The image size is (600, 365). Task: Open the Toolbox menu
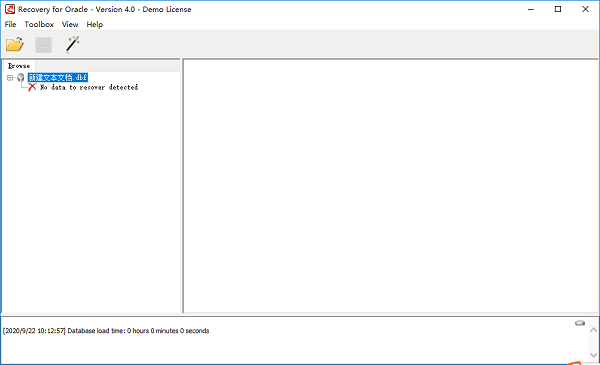click(39, 24)
